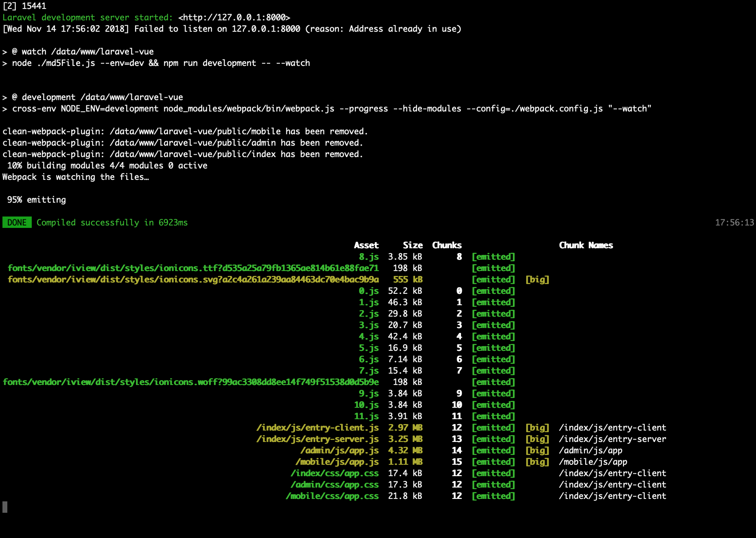
Task: Click the "Asset" column header
Action: click(x=366, y=245)
